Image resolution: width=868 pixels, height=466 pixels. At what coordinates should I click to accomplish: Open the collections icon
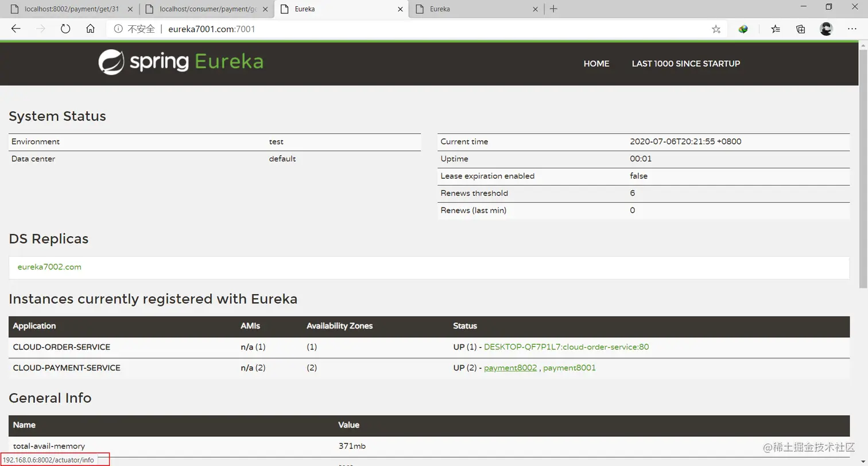click(x=801, y=29)
